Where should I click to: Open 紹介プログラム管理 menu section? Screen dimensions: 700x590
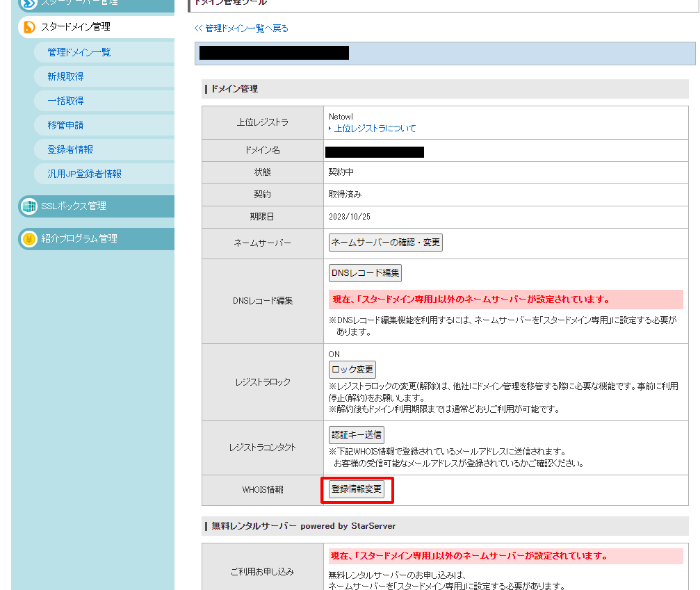[x=79, y=239]
